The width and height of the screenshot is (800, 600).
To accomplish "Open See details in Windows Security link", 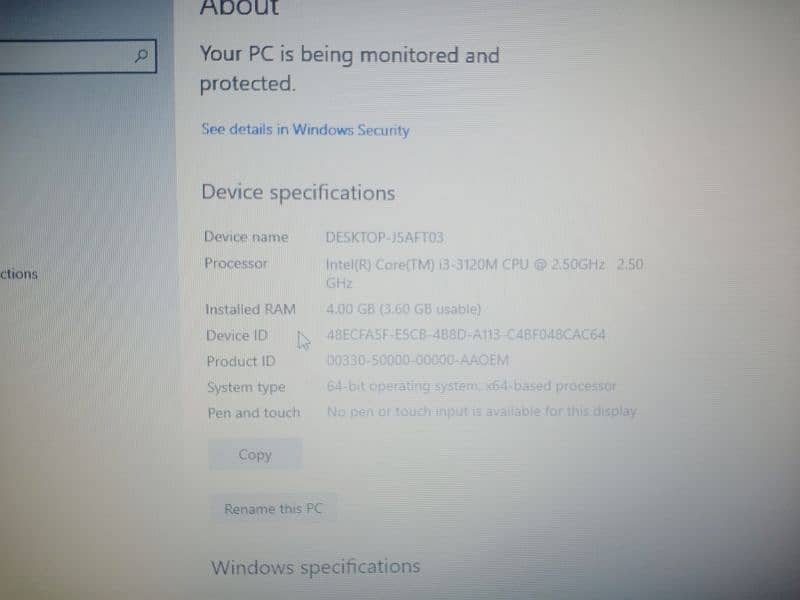I will [305, 130].
